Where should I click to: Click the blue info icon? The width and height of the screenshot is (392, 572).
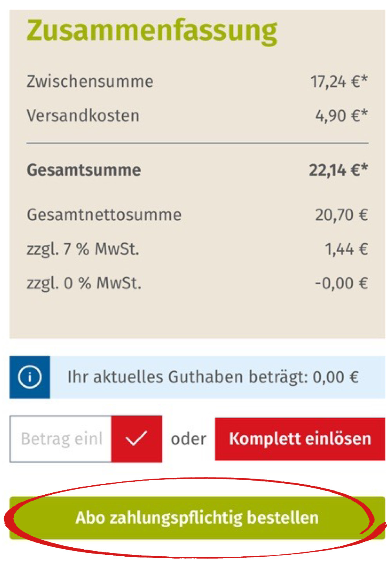30,377
